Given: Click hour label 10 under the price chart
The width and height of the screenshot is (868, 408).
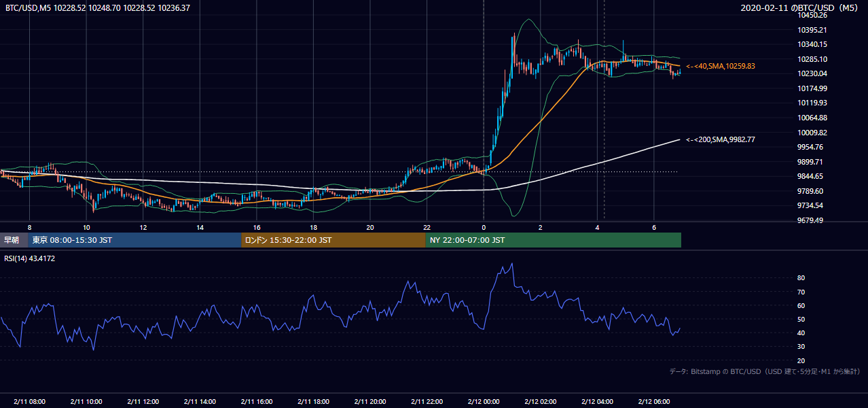Looking at the screenshot, I should (x=86, y=227).
